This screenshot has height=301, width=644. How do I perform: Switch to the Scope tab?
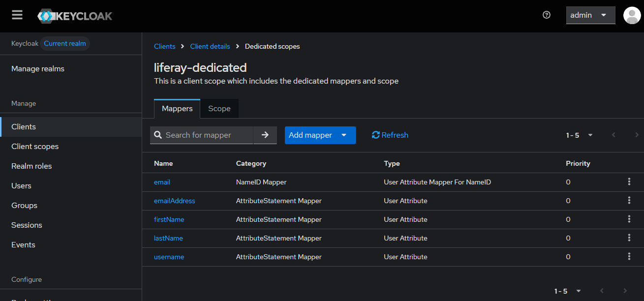(219, 109)
